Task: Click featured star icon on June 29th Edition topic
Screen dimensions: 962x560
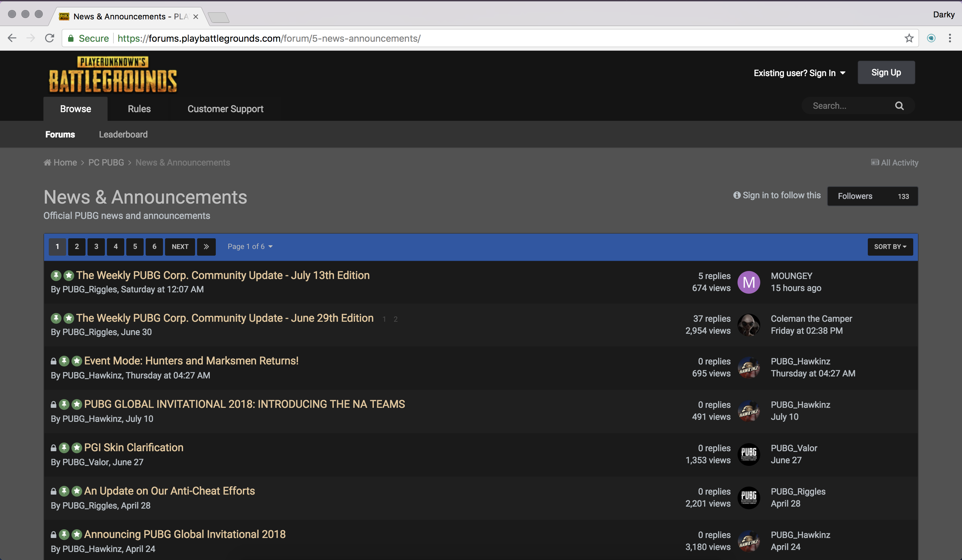Action: 69,318
